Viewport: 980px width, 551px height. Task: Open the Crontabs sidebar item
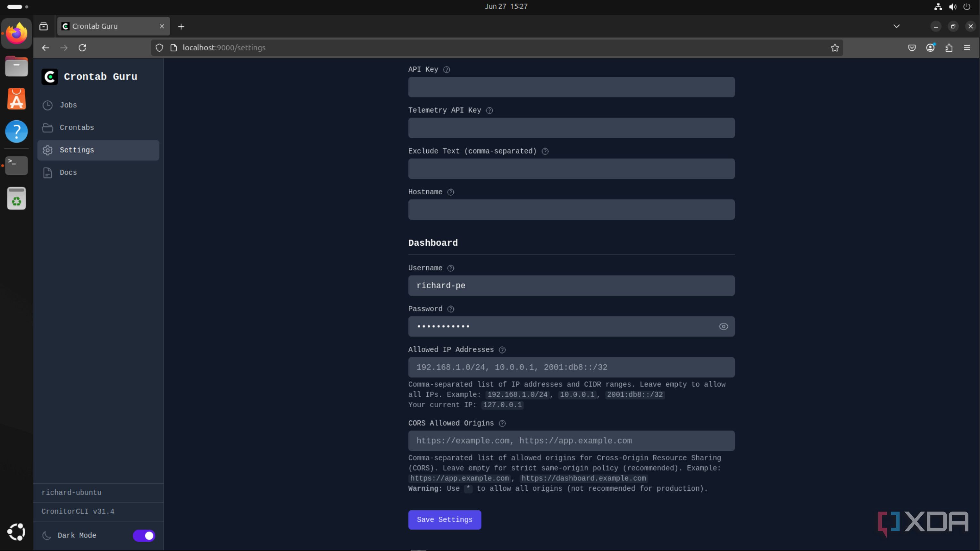98,127
